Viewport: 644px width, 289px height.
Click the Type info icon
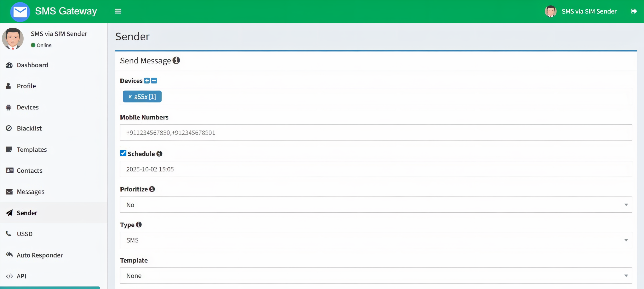139,225
